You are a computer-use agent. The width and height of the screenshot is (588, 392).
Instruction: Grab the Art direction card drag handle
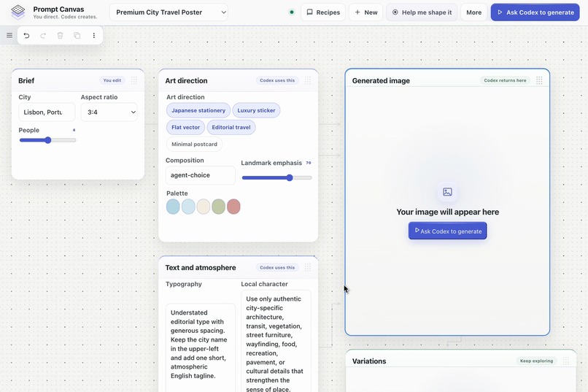[308, 80]
